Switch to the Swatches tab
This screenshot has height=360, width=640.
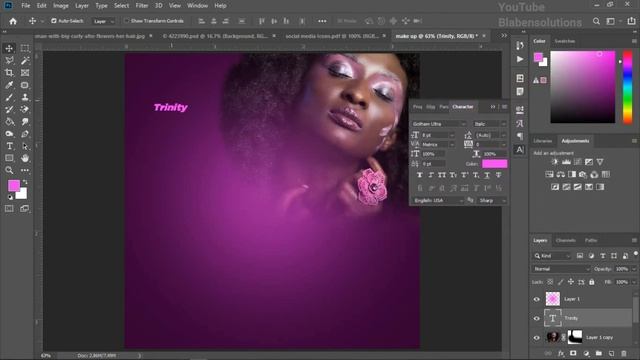[565, 41]
